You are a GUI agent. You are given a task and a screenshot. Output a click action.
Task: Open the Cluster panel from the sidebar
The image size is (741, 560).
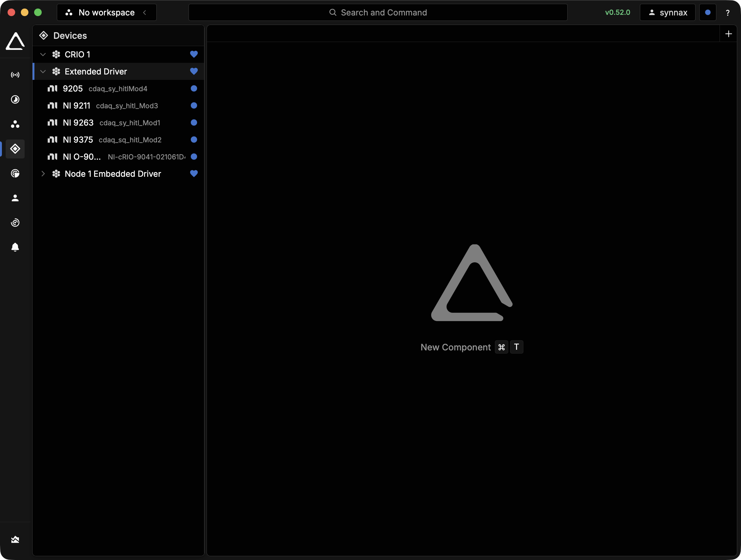click(x=15, y=124)
